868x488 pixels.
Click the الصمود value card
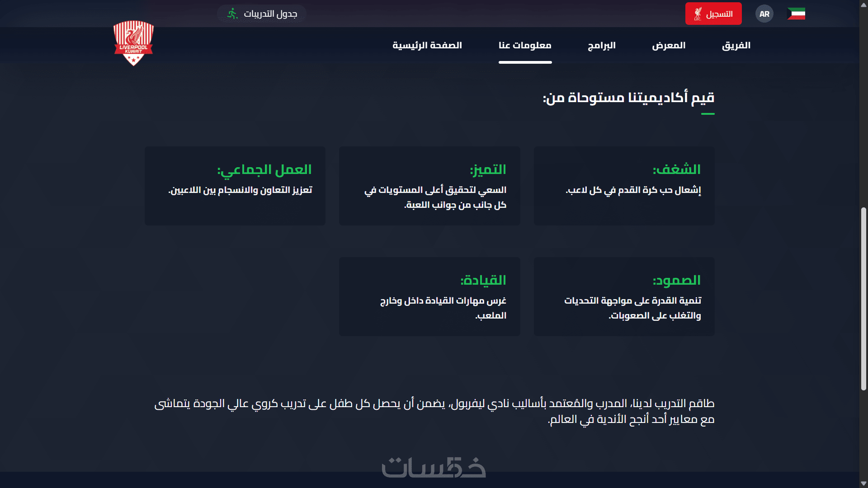coord(624,296)
